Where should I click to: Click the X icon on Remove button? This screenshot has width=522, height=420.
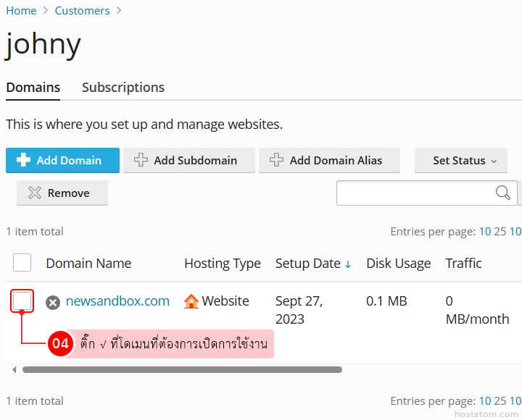35,193
